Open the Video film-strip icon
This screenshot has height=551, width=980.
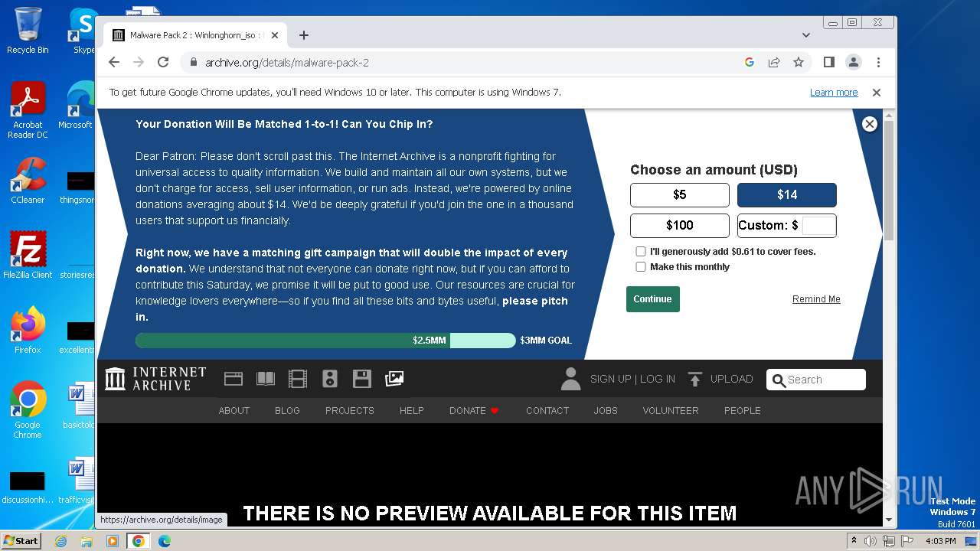click(x=297, y=378)
